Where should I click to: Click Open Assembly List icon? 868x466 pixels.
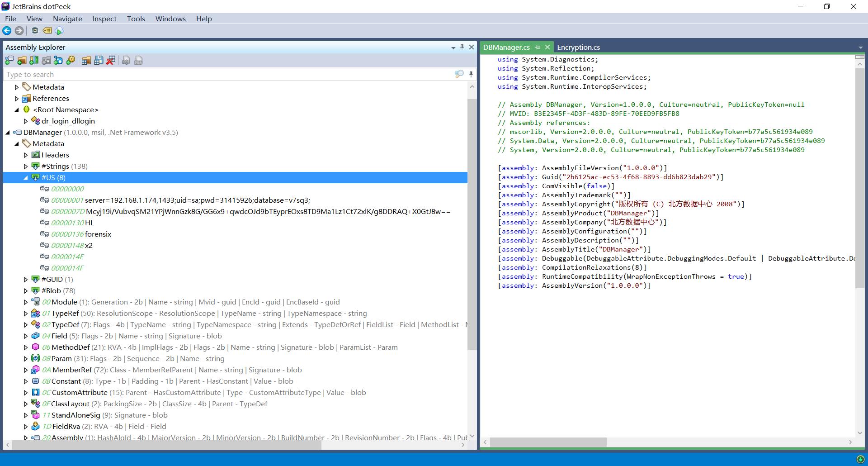(86, 61)
